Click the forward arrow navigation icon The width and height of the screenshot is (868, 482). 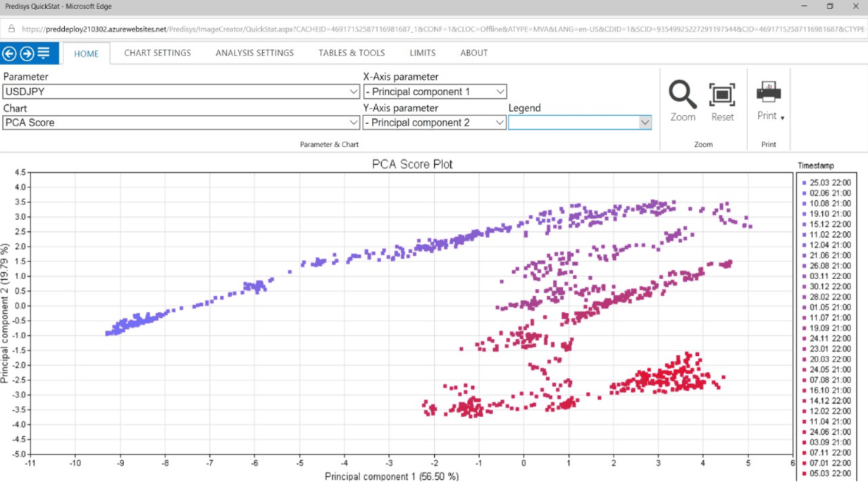point(27,53)
